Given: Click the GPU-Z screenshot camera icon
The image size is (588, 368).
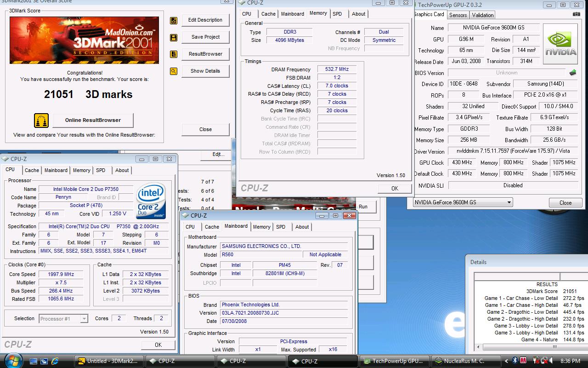Looking at the screenshot, I should coord(577,14).
